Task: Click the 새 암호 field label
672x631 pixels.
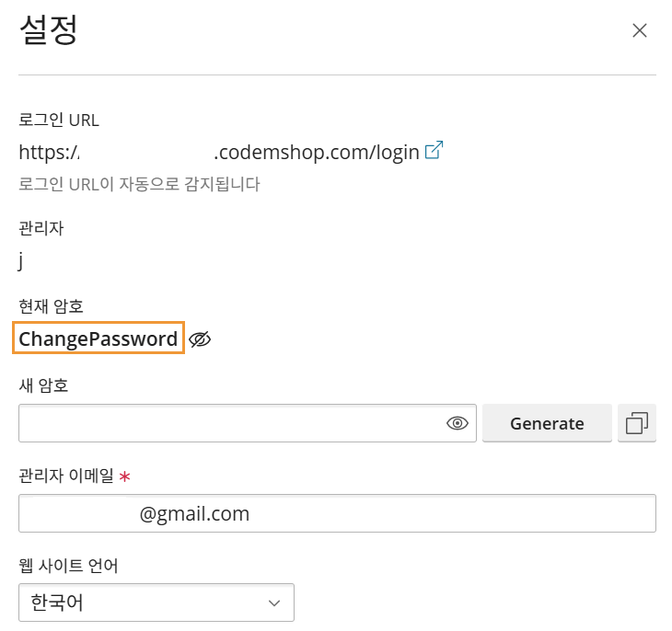Action: (43, 384)
